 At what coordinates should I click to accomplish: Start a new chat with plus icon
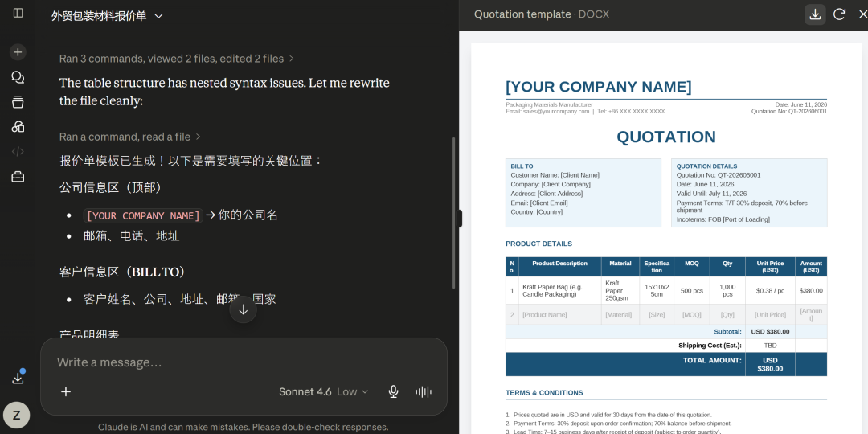pyautogui.click(x=18, y=52)
